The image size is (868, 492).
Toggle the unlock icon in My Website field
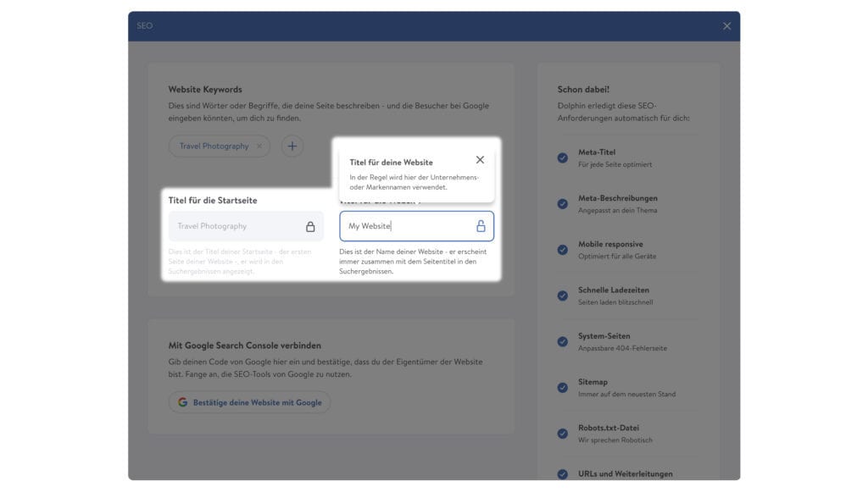click(481, 226)
